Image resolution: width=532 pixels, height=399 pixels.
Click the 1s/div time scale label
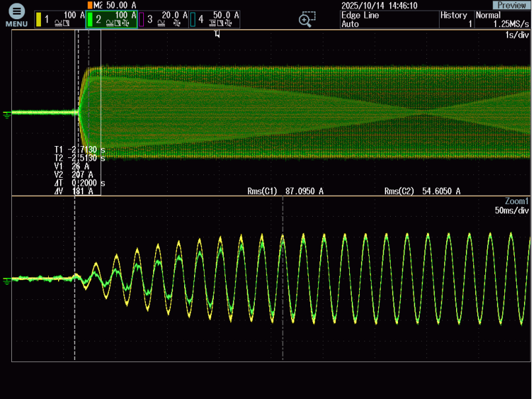point(513,34)
